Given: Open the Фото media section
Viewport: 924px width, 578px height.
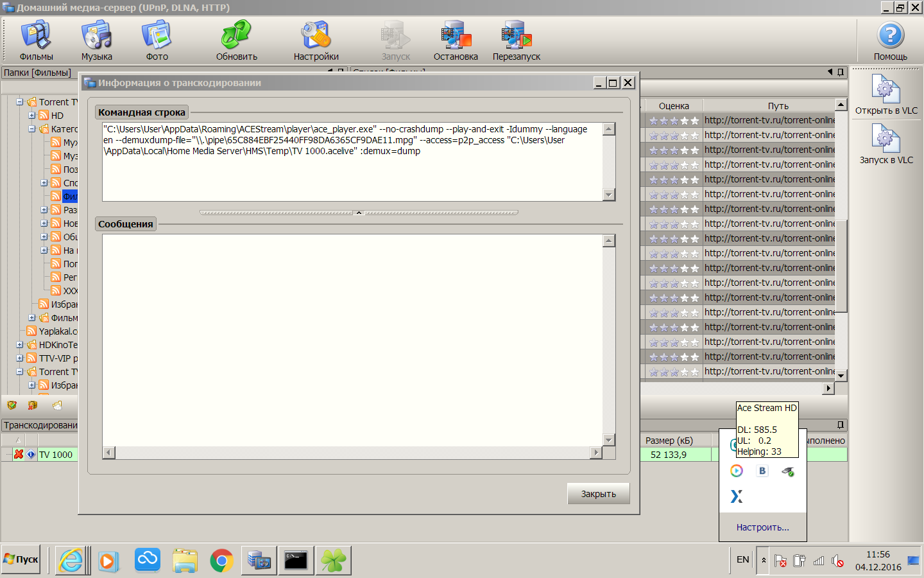Looking at the screenshot, I should [157, 40].
